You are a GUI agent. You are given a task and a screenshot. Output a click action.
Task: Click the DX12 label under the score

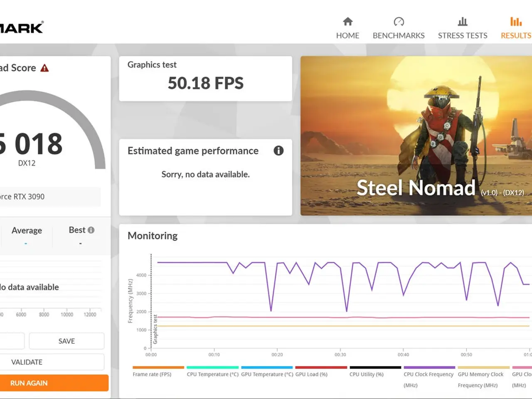(x=27, y=163)
